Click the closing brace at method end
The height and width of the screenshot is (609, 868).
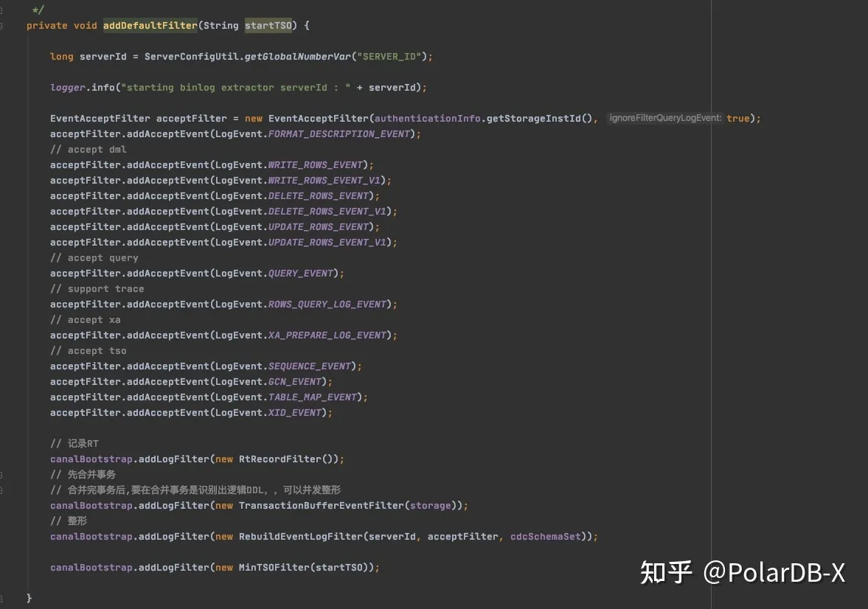(29, 598)
